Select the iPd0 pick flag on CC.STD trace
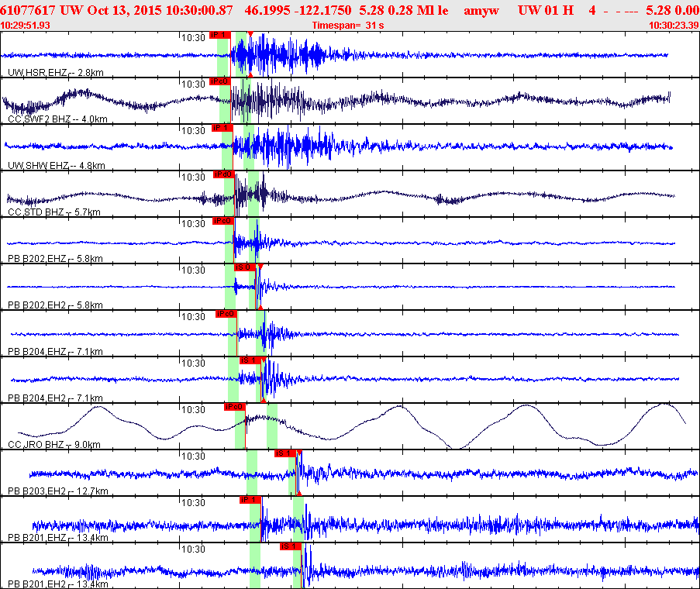Viewport: 700px width, 589px height. pos(224,174)
